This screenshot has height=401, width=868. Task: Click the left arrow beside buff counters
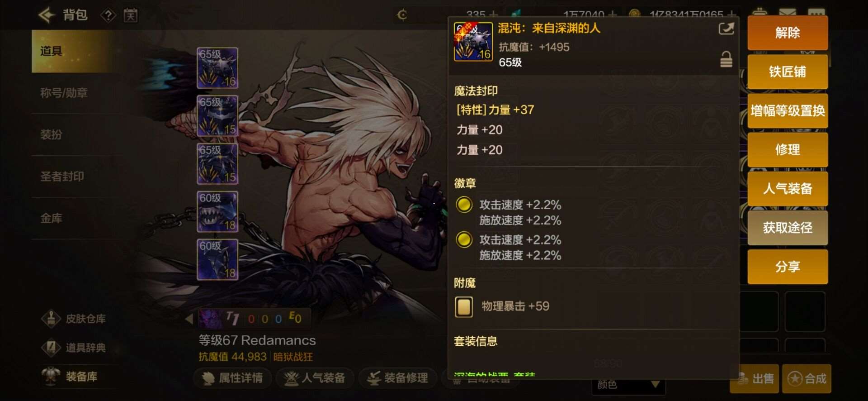click(189, 319)
